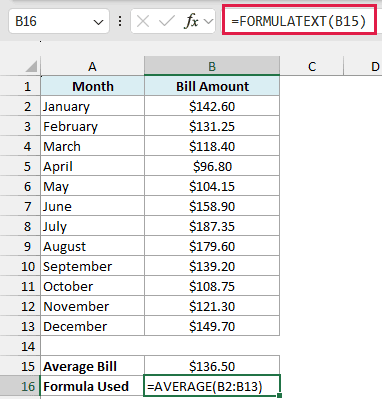Select the April cell
The image size is (382, 399).
coord(93,166)
